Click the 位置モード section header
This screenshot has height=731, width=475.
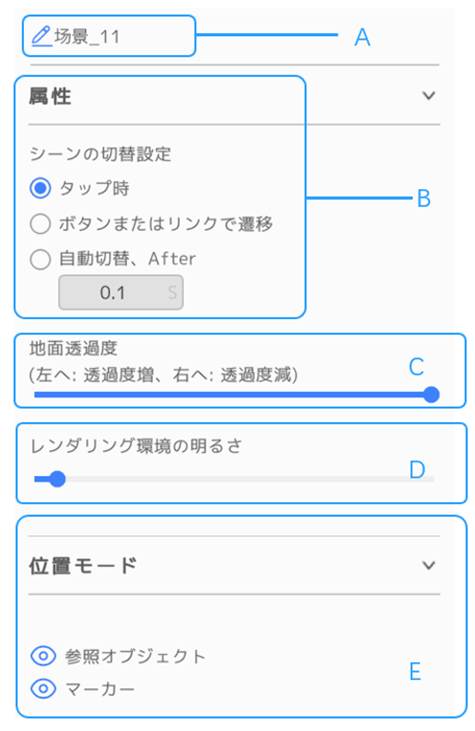point(234,565)
